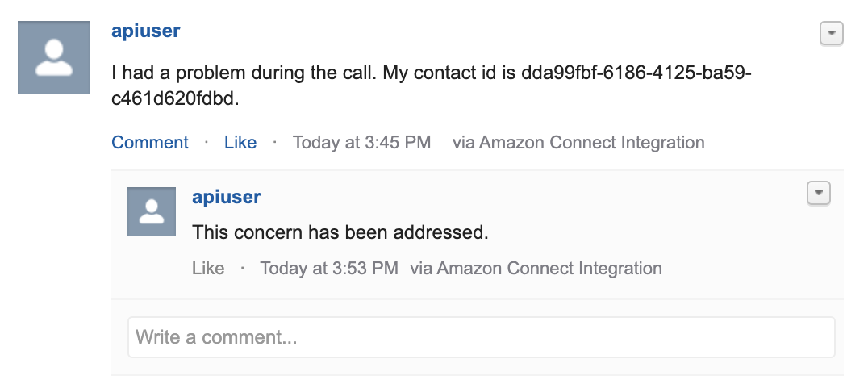The height and width of the screenshot is (384, 868).
Task: Click the reply text 'This concern has been addressed.'
Action: click(x=340, y=232)
